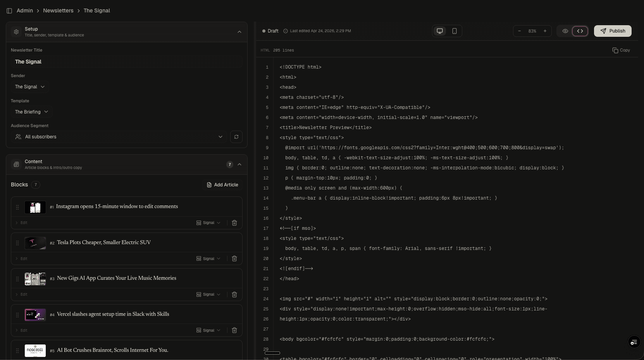Edit the Newsletter Title field
The width and height of the screenshot is (644, 360).
coord(127,62)
